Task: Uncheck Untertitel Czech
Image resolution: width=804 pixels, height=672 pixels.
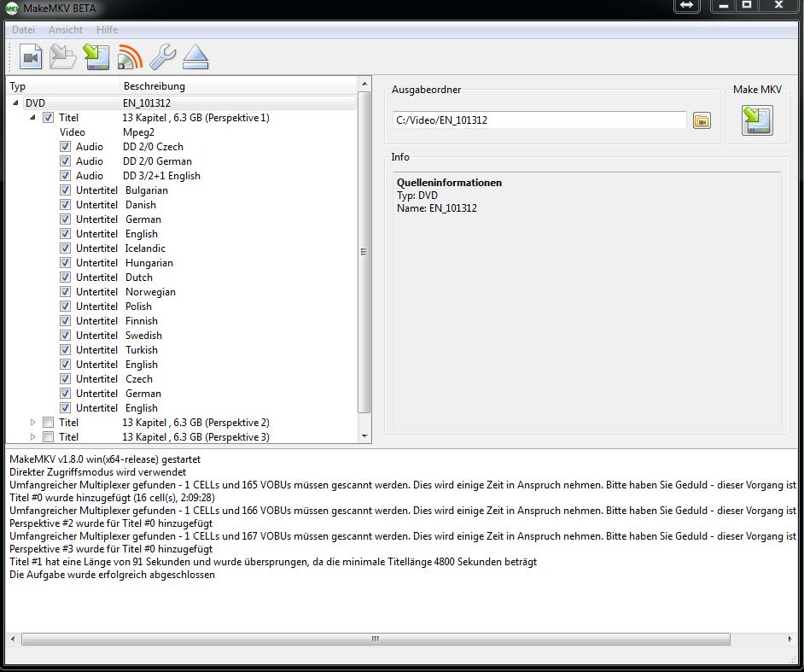Action: [65, 379]
